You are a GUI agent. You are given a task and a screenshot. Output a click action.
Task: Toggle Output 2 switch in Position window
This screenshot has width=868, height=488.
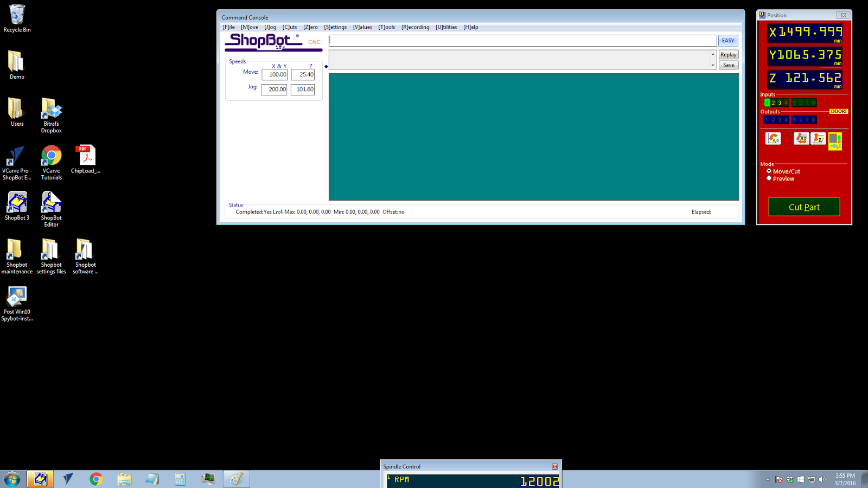click(774, 120)
